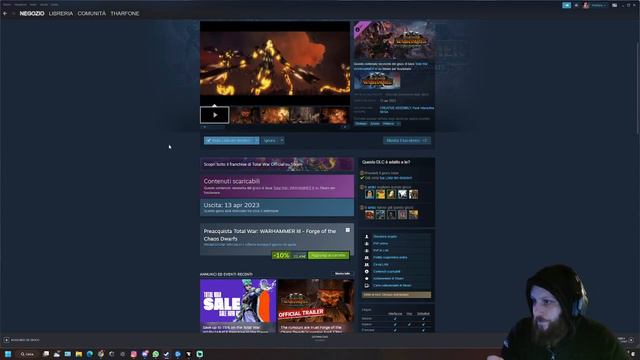
Task: Open the Warhammer III base game capsule image
Action: (377, 80)
